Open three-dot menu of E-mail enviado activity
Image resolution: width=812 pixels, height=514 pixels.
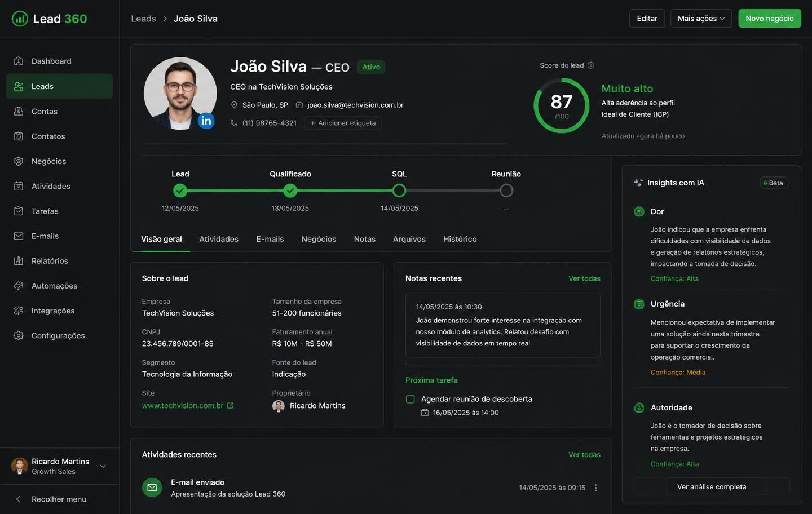tap(596, 488)
